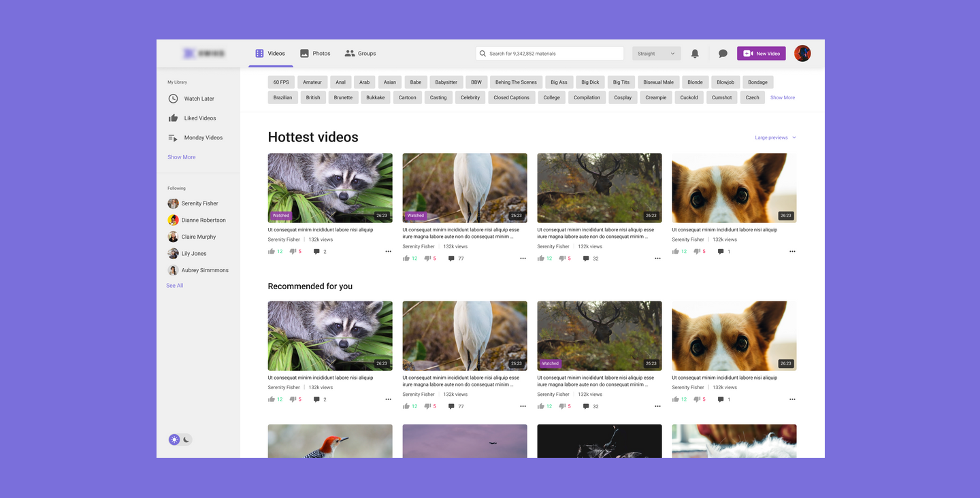
Task: Open the chat messages icon
Action: coord(723,54)
